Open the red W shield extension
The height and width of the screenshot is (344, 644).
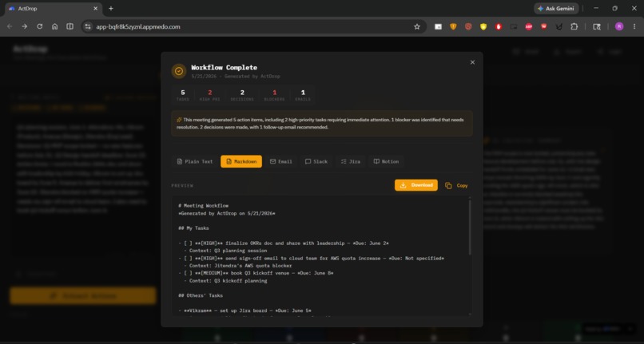(544, 26)
